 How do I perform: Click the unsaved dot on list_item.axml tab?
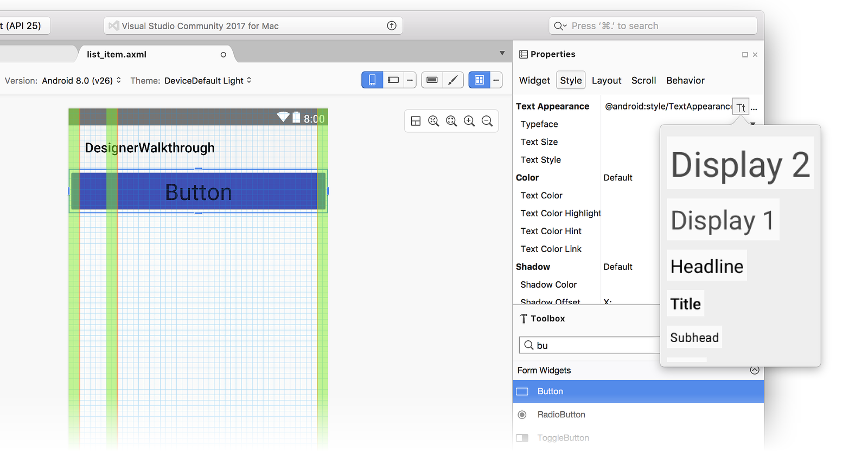click(223, 55)
